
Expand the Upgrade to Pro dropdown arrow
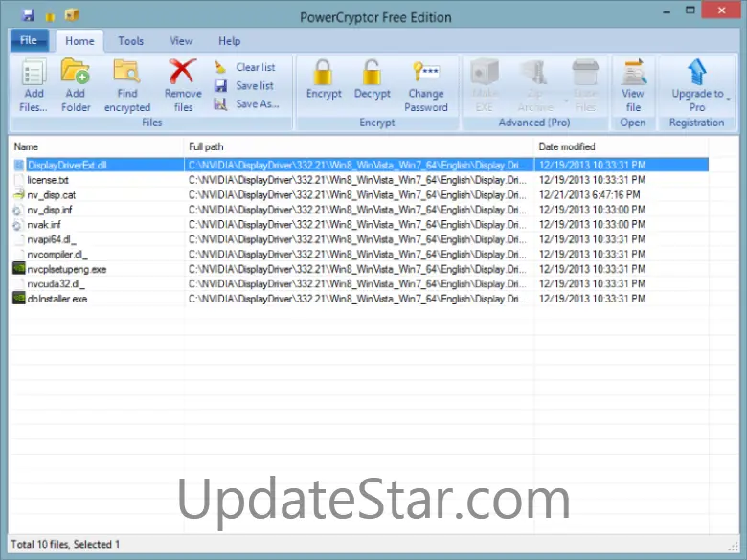(x=728, y=99)
